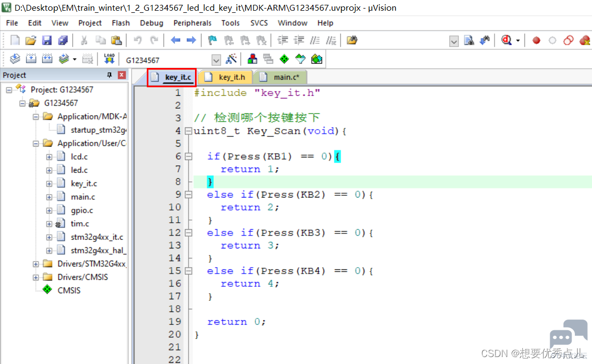Open Options for Target wand icon
Viewport: 592px width, 364px height.
[231, 59]
